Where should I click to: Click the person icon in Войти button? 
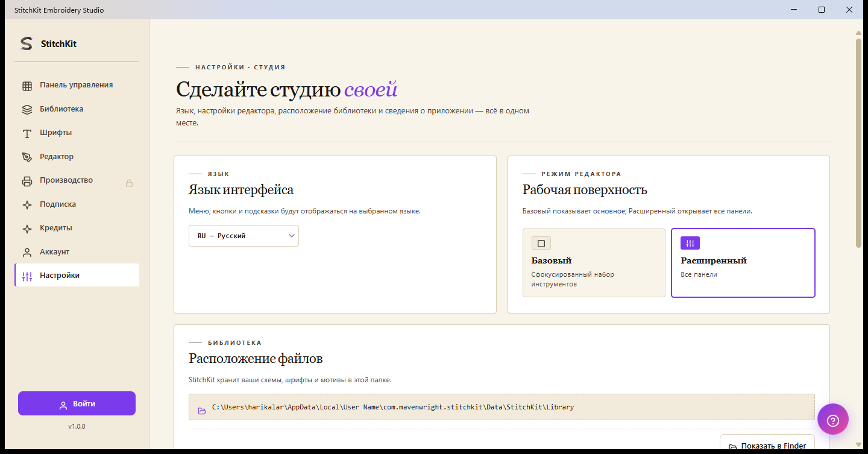63,405
